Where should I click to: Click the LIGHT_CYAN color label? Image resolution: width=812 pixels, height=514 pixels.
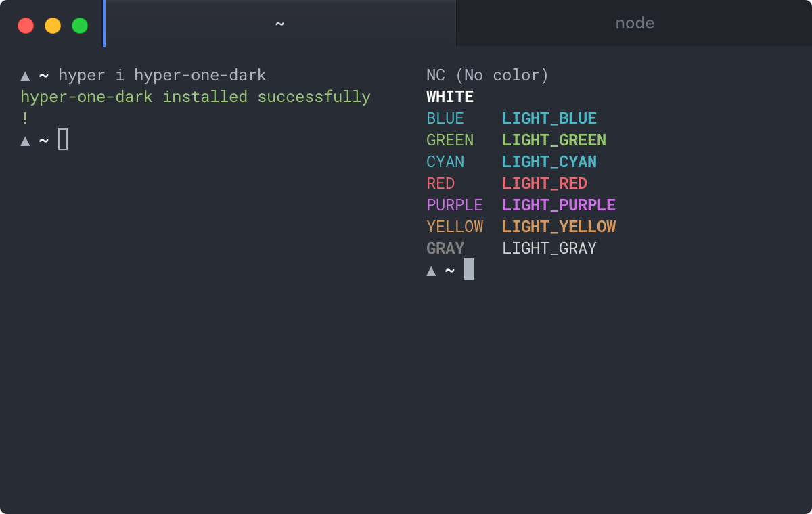pos(549,162)
